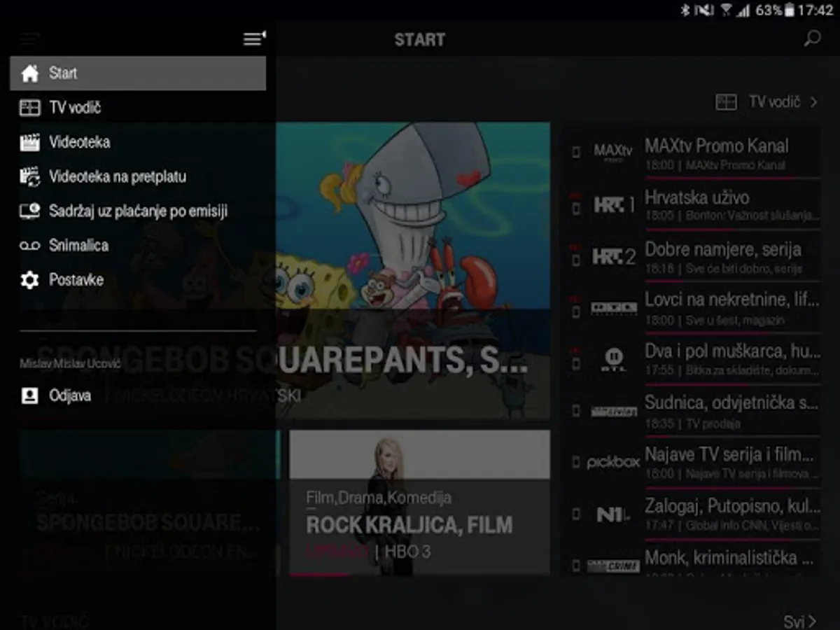Image resolution: width=840 pixels, height=630 pixels.
Task: Select the HRT 1 channel logo
Action: pos(614,205)
